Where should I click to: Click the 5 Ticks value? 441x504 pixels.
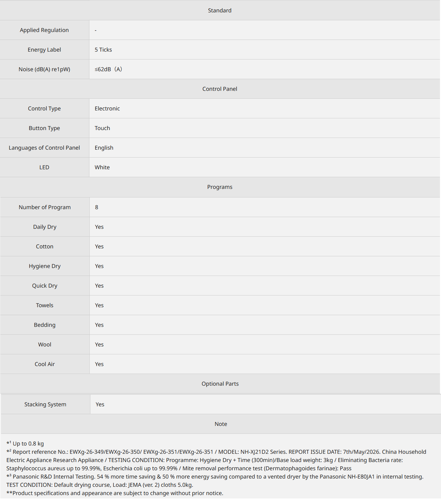coord(103,50)
